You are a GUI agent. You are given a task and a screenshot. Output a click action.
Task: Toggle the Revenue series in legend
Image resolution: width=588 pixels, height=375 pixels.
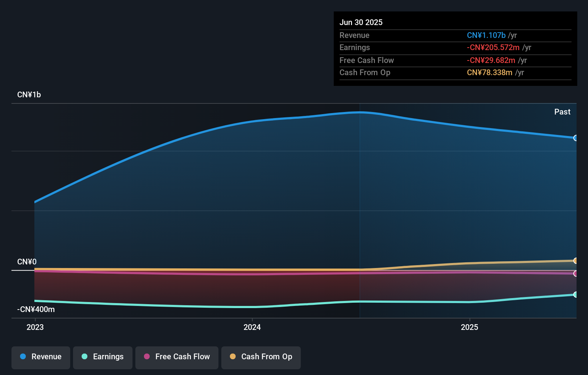pos(41,357)
